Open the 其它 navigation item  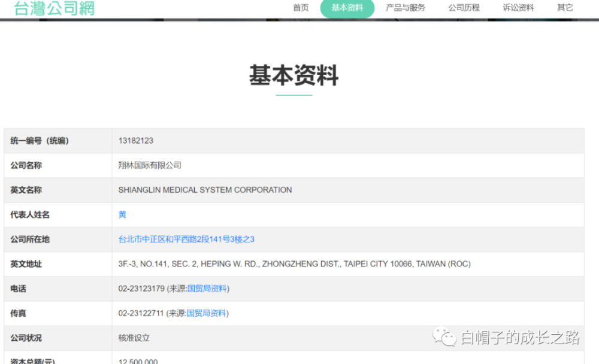tap(565, 8)
